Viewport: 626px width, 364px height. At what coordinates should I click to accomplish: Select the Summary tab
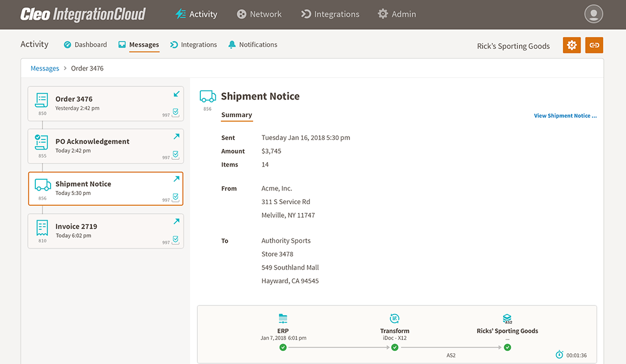(237, 115)
